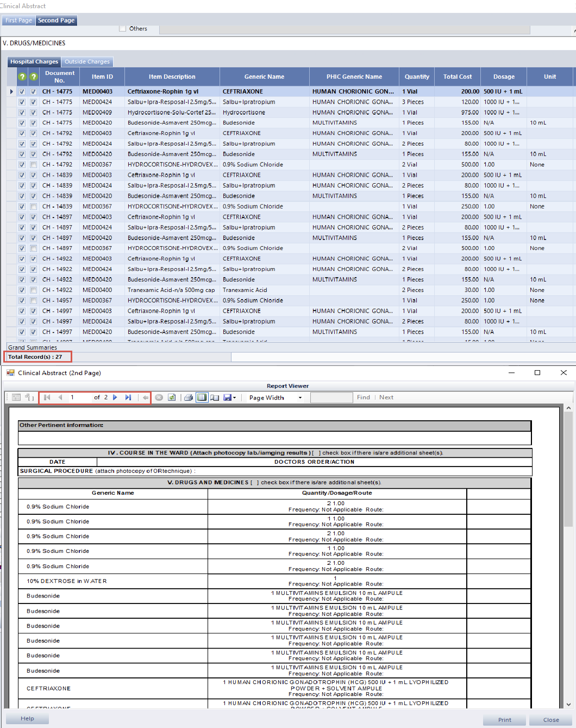Click the Find text input field
576x728 pixels.
tap(331, 397)
